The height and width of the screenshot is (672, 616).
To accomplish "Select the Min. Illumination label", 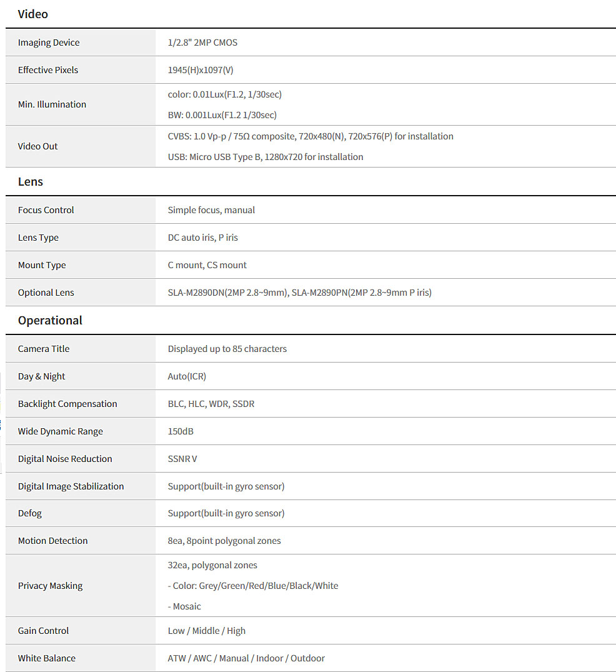I will [52, 104].
